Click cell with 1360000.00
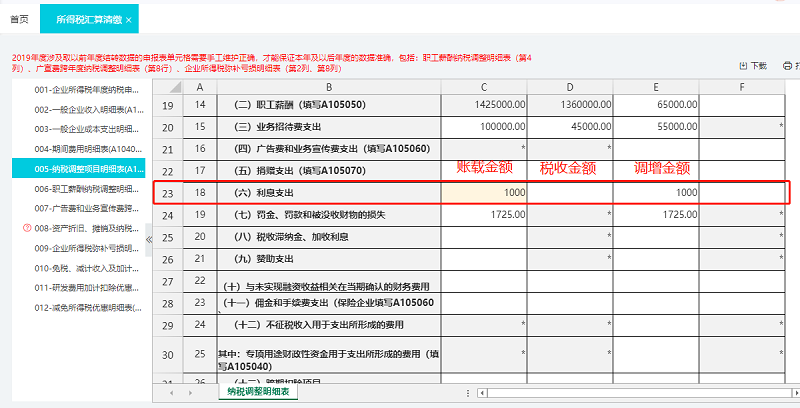 (x=570, y=105)
